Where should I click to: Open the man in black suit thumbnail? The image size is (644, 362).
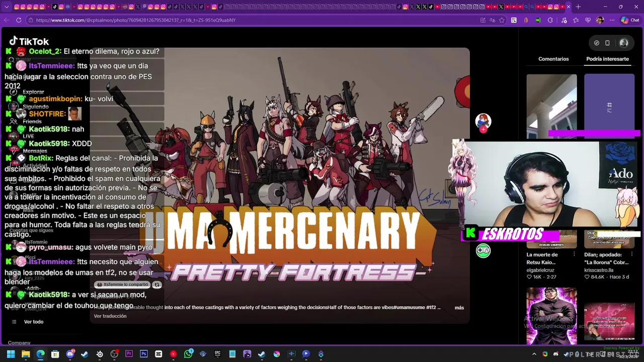pos(552,316)
